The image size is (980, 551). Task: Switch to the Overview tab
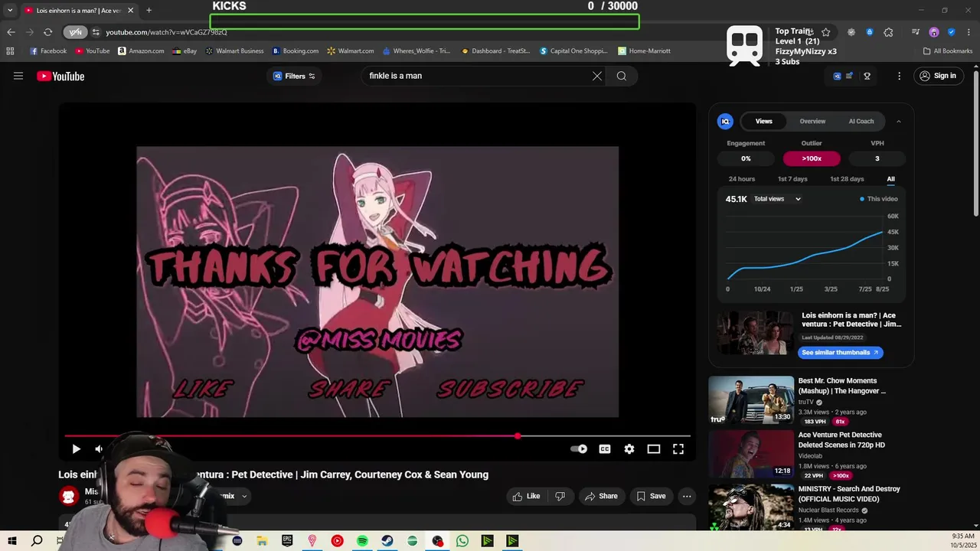tap(812, 121)
